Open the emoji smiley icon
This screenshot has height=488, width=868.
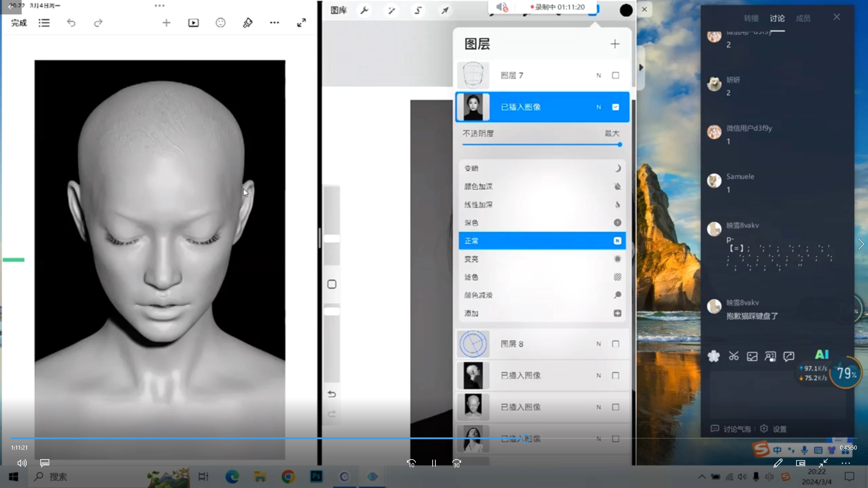coord(221,23)
